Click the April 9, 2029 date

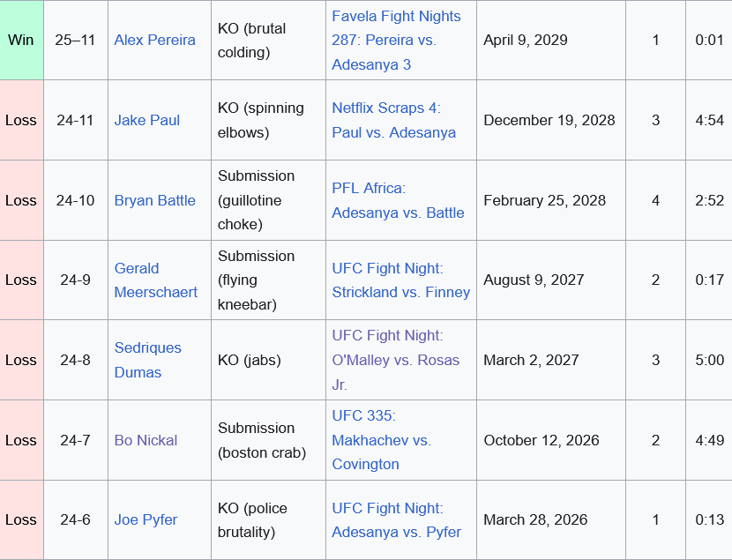[x=526, y=41]
